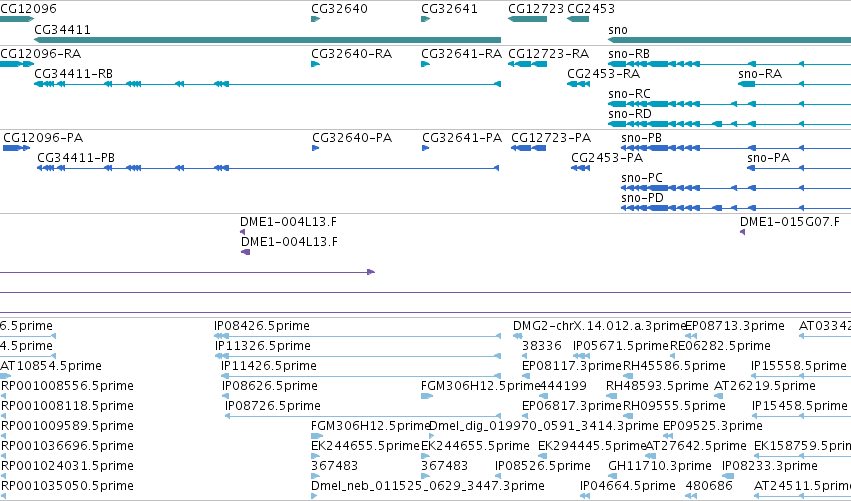Click EST label AT26219.5prime
Viewport: 851px width, 501px height.
(765, 386)
